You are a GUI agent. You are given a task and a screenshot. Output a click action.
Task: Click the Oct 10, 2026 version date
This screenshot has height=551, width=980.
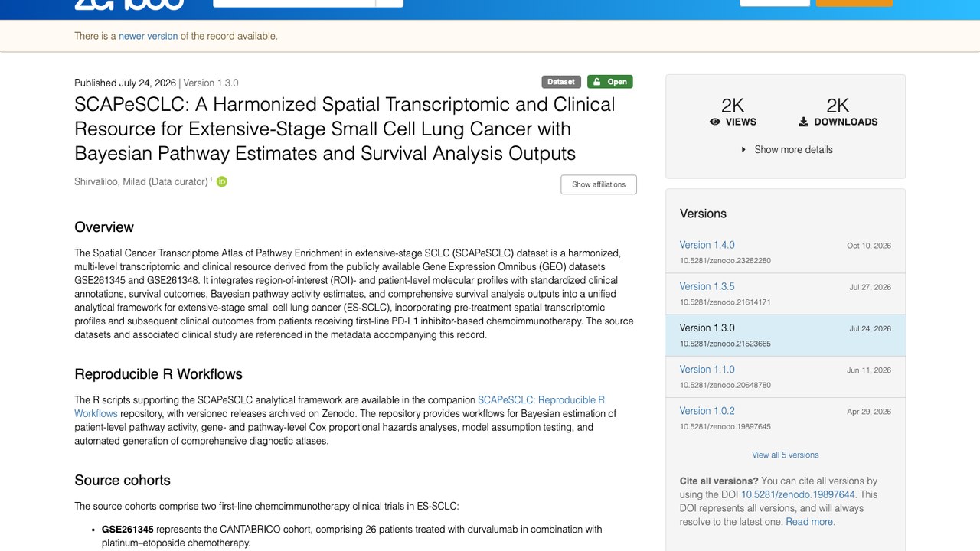869,246
